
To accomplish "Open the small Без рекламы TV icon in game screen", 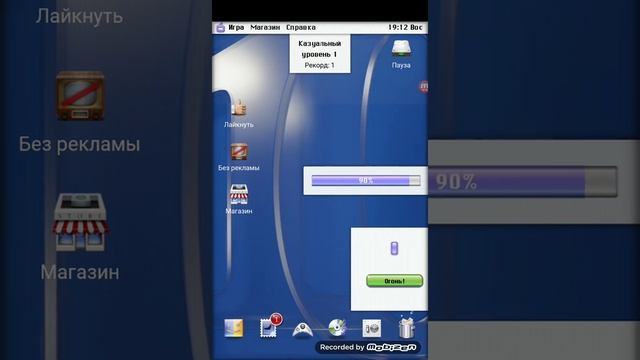I will [239, 151].
